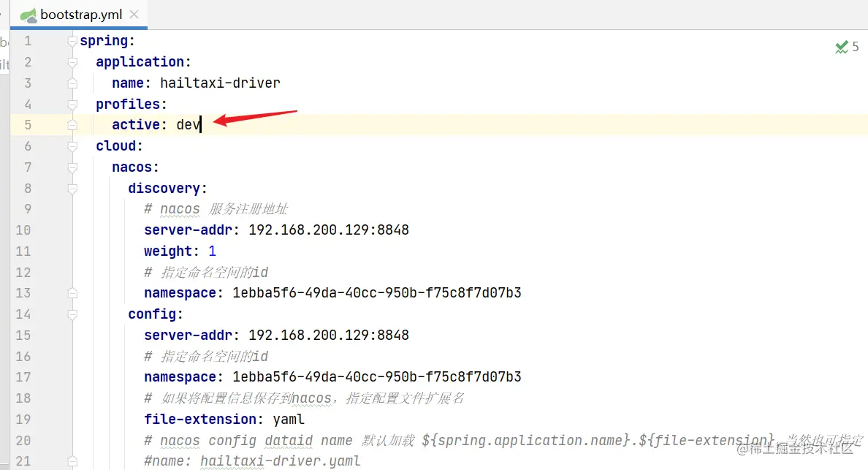The height and width of the screenshot is (470, 868).
Task: Click the Spring leaf file icon
Action: [x=28, y=15]
